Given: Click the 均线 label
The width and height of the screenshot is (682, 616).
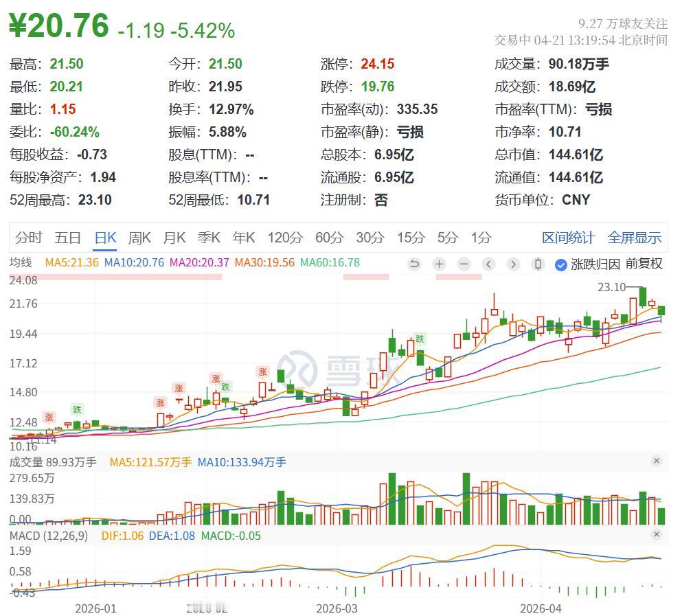Looking at the screenshot, I should pos(21,262).
